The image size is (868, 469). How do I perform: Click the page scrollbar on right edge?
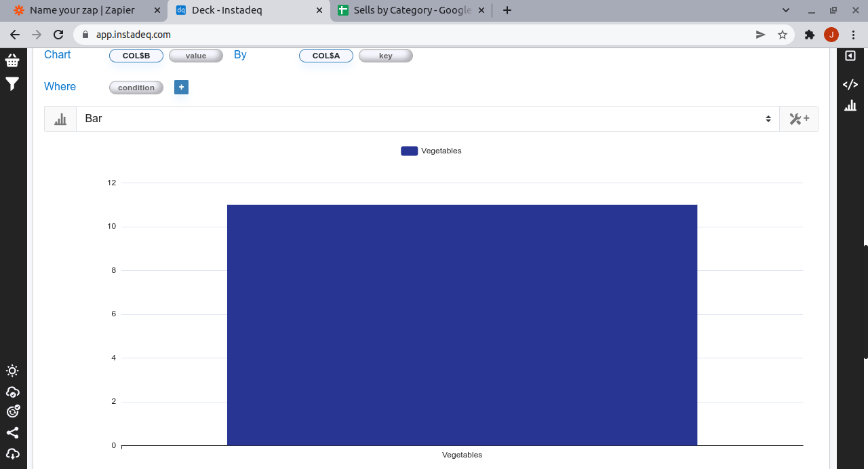865,302
